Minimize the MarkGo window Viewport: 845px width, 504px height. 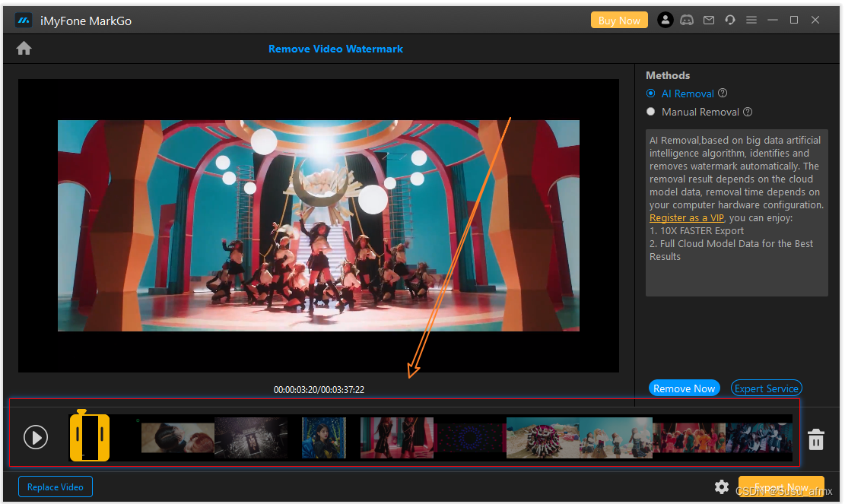tap(773, 21)
